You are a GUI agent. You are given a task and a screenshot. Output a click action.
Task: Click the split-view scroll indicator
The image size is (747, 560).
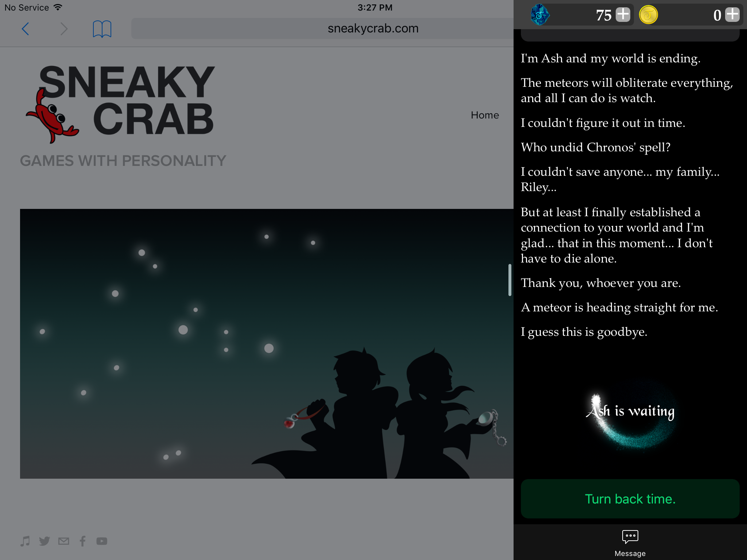click(510, 280)
